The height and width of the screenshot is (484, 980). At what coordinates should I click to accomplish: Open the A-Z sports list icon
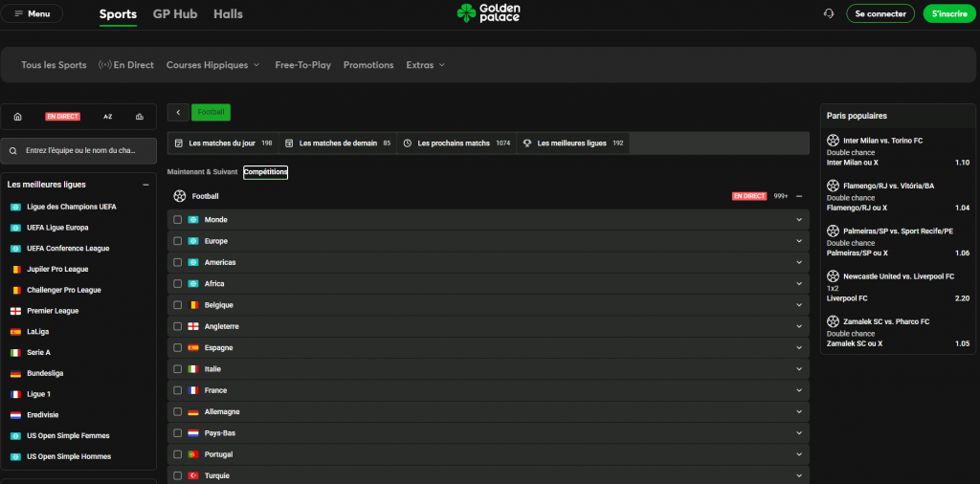click(x=108, y=117)
